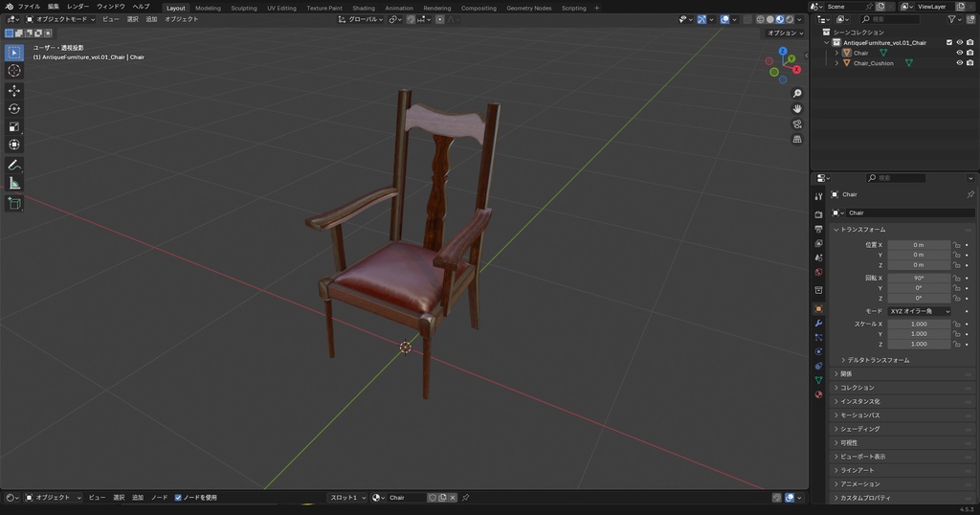Screen dimensions: 980x515
Task: Select wireframe viewport shading
Action: point(760,19)
